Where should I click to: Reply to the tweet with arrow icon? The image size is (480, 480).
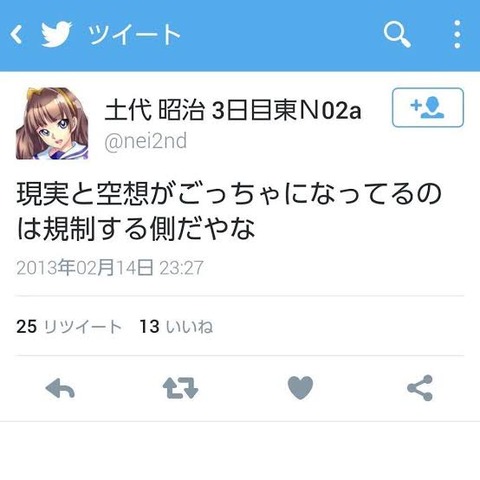pyautogui.click(x=60, y=388)
